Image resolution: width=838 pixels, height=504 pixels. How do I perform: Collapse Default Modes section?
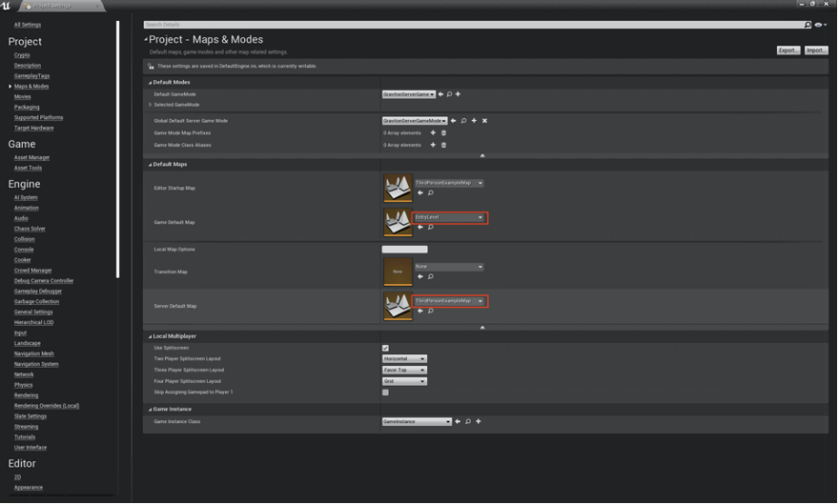[x=151, y=83]
